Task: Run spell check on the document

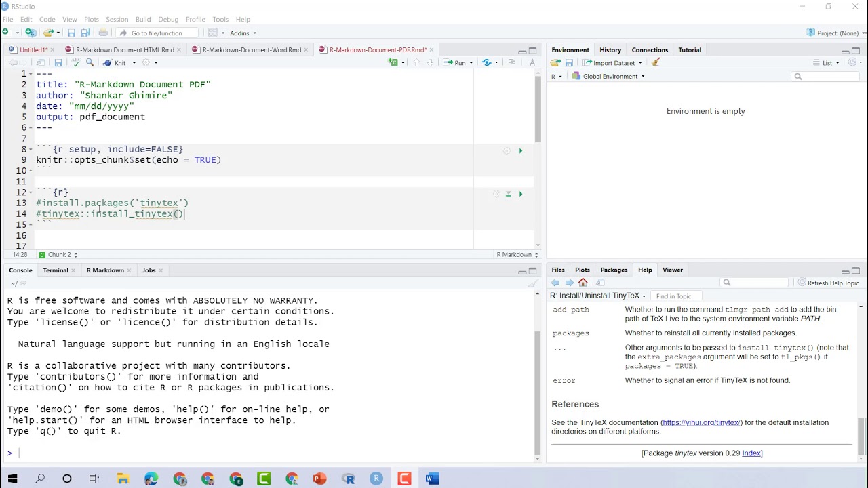Action: (76, 62)
